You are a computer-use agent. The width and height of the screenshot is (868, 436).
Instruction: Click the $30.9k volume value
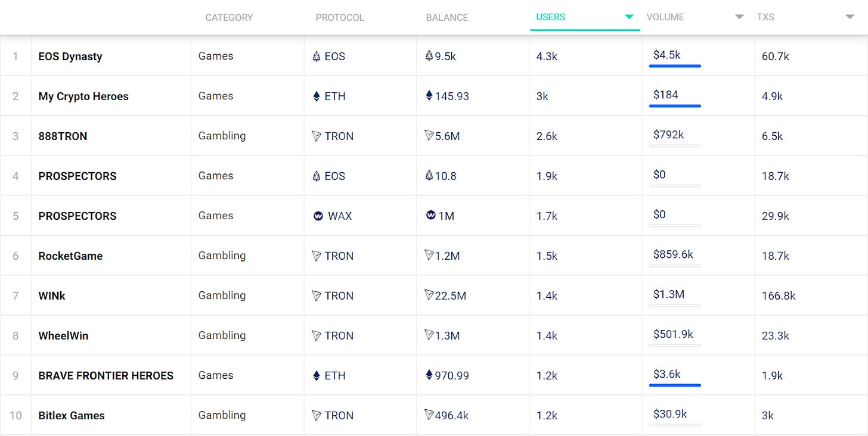tap(671, 414)
